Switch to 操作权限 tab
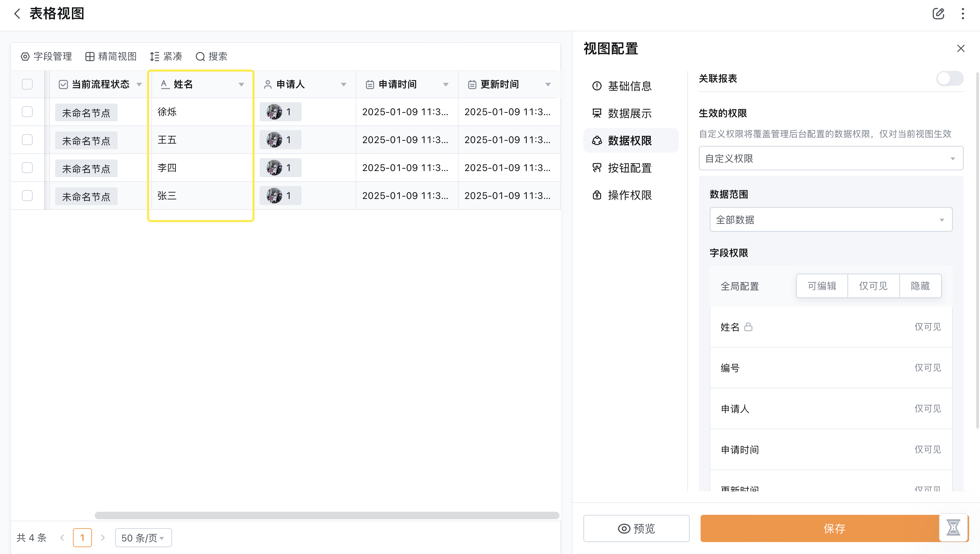980x554 pixels. point(630,195)
